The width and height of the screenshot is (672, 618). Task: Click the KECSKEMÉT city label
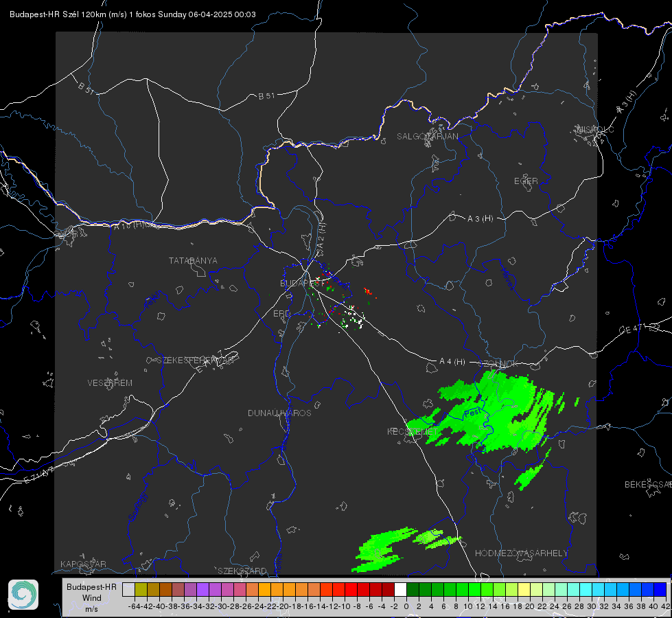(x=413, y=431)
